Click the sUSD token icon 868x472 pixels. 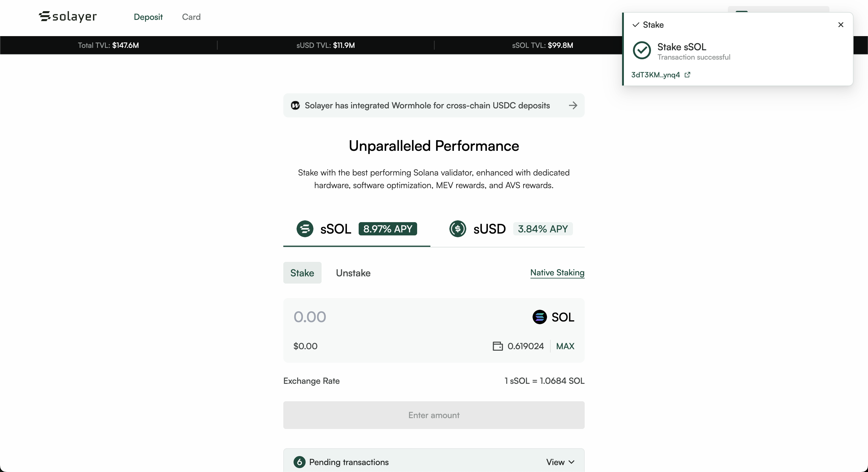pos(458,229)
